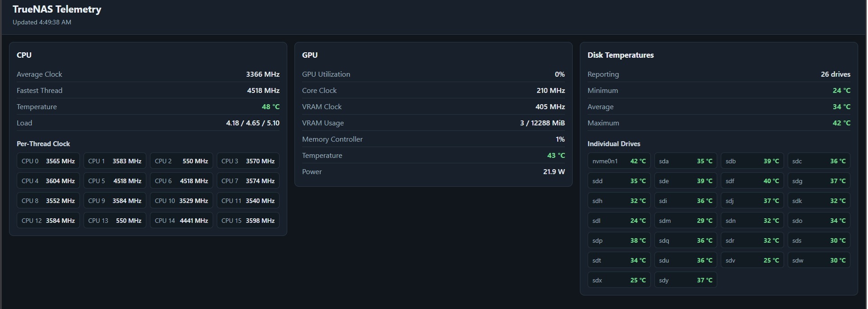Screen dimensions: 868x309
Task: Select the CPU 14 clock tile
Action: (182, 221)
